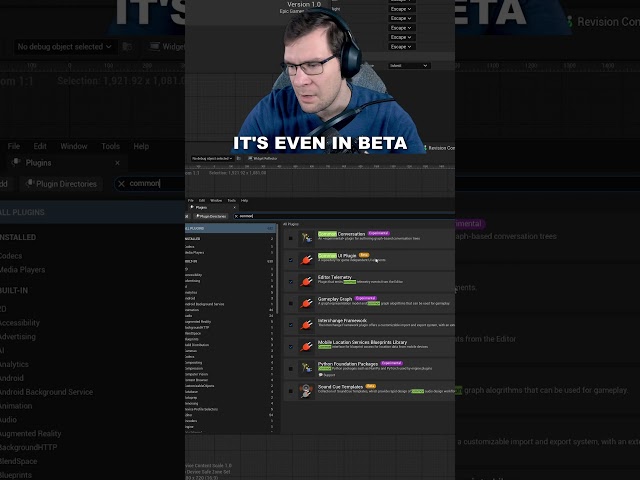640x480 pixels.
Task: Click the Interchange Framework plug icon
Action: tap(306, 325)
